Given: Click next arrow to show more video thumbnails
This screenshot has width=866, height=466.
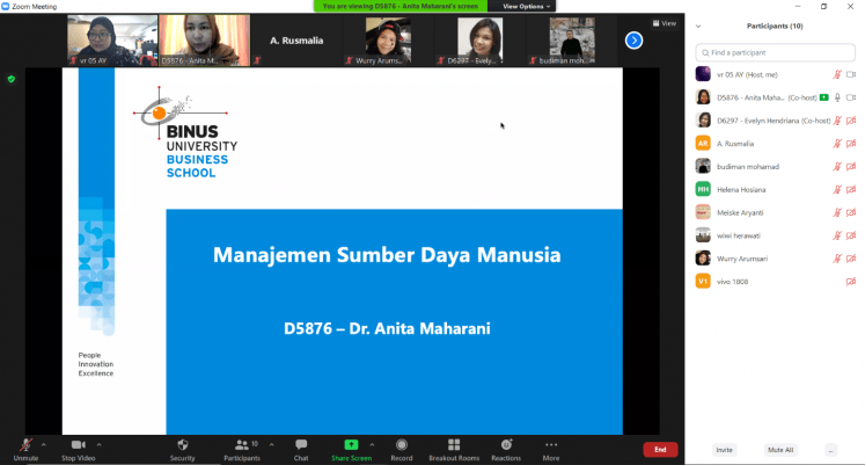Looking at the screenshot, I should (x=633, y=40).
